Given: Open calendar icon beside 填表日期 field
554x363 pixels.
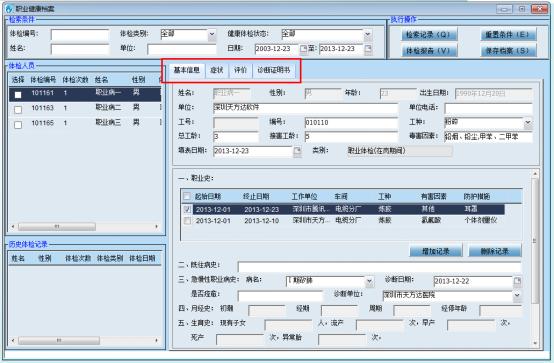Looking at the screenshot, I should tap(297, 151).
